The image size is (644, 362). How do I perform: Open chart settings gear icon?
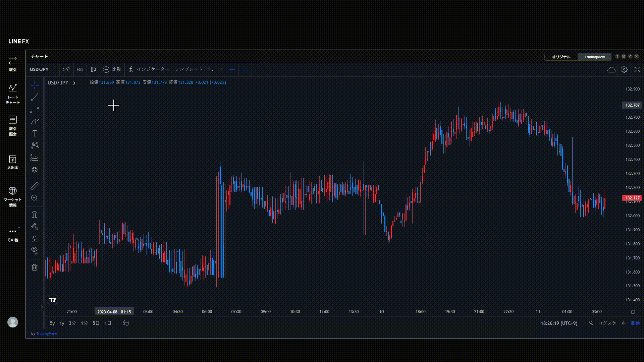click(x=624, y=69)
